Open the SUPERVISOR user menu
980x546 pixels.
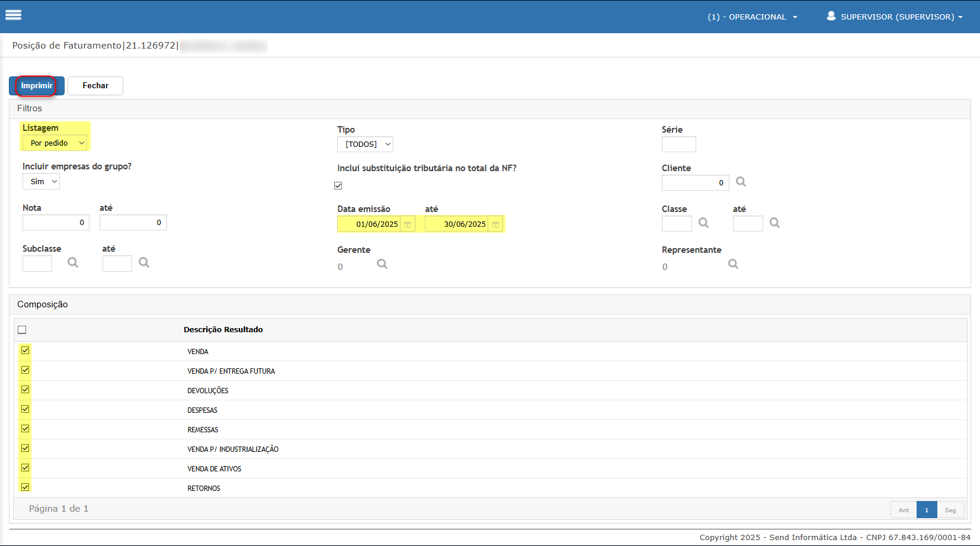(x=895, y=17)
